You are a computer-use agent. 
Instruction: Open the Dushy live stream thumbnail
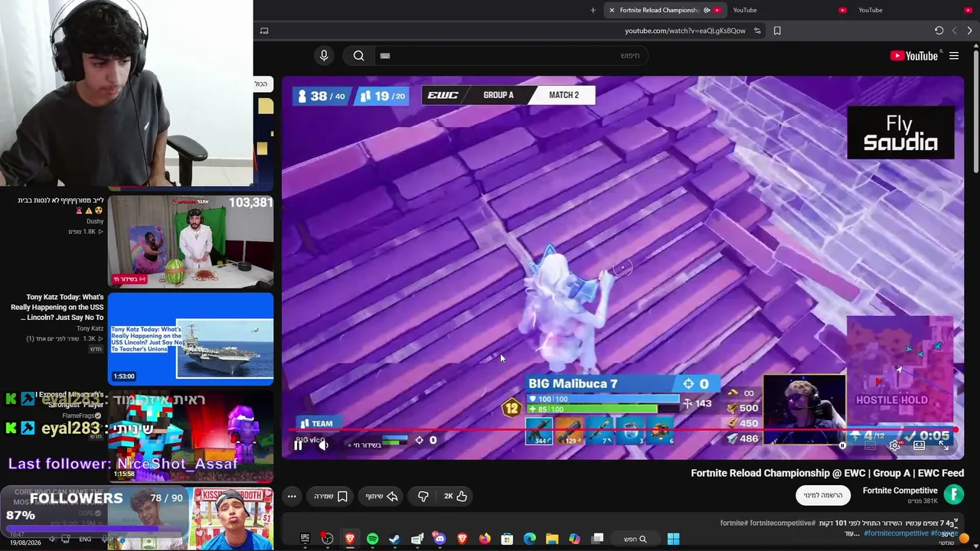coord(191,242)
